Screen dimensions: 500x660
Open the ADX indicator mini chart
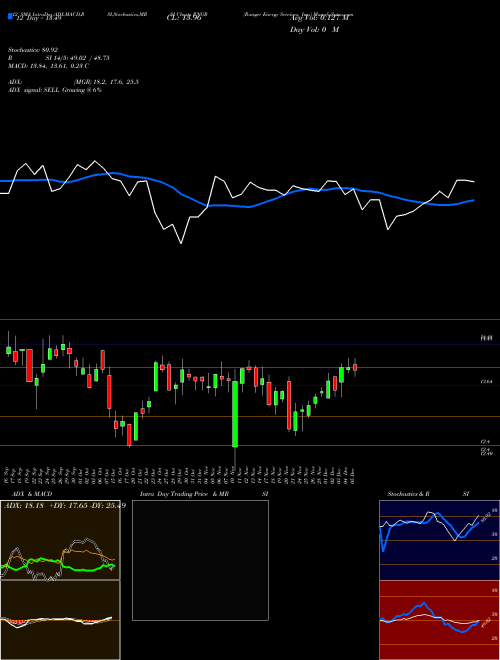60,540
